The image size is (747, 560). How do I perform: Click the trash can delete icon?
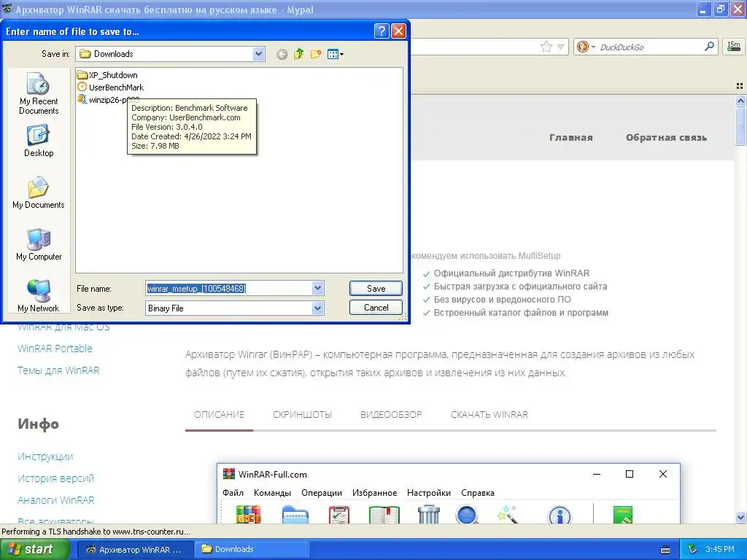(428, 515)
